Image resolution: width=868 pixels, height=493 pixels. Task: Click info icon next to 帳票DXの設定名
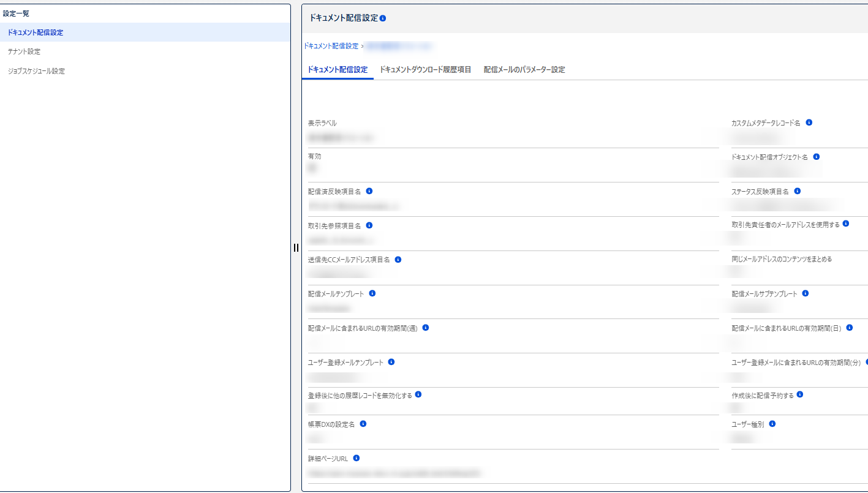point(363,424)
